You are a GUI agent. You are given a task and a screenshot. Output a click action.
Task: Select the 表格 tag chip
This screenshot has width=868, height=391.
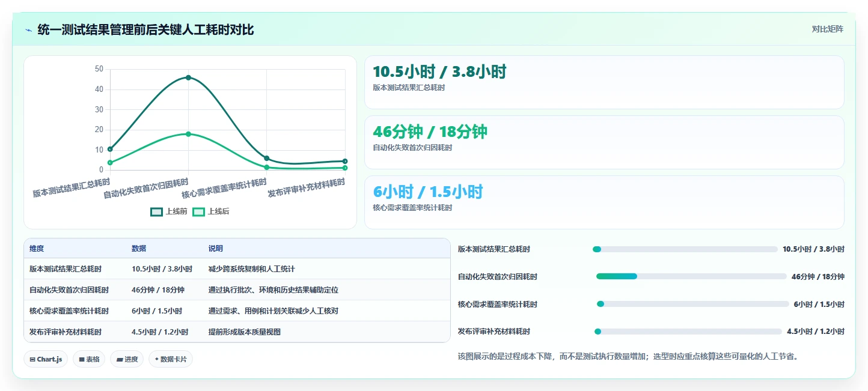pos(89,359)
